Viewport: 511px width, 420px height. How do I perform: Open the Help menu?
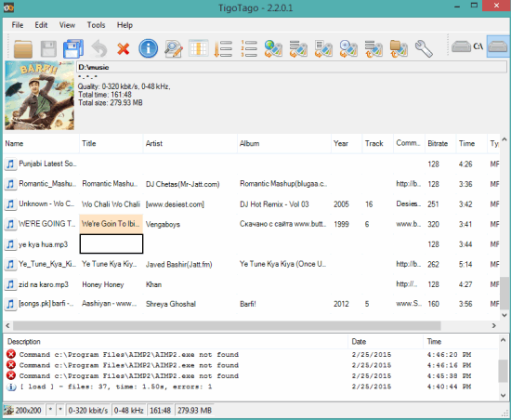124,25
